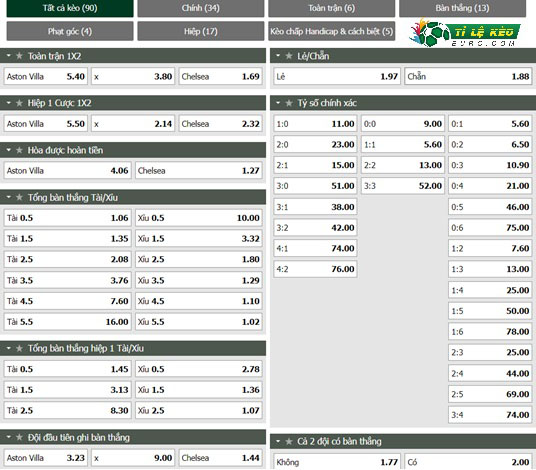Collapse the Toàn trận 1X2 section arrow
536x470 pixels.
pos(9,55)
